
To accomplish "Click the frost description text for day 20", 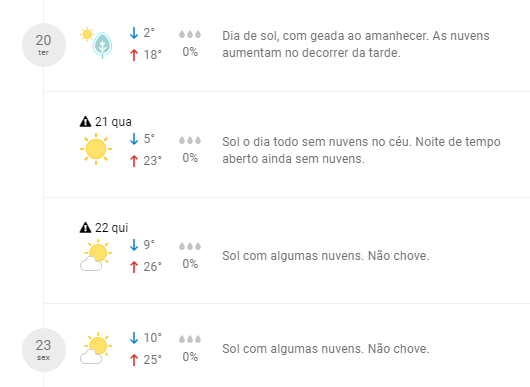I will [x=356, y=44].
